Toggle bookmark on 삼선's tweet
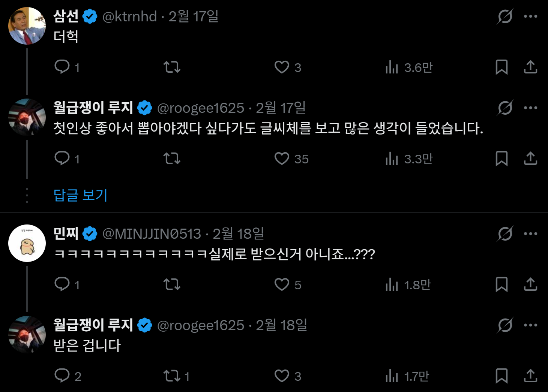Screen dimensions: 548x392 pos(501,67)
